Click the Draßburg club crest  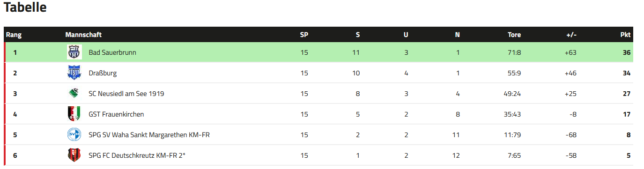pos(74,73)
